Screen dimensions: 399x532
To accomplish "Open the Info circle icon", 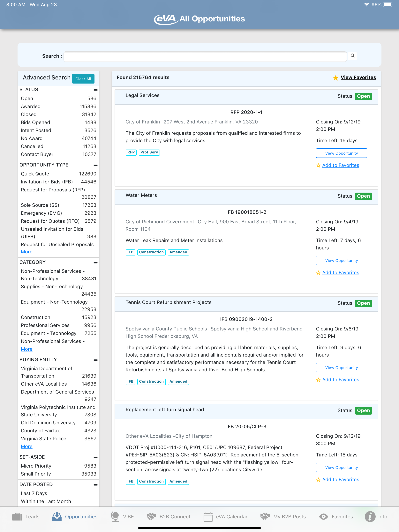I will (370, 517).
